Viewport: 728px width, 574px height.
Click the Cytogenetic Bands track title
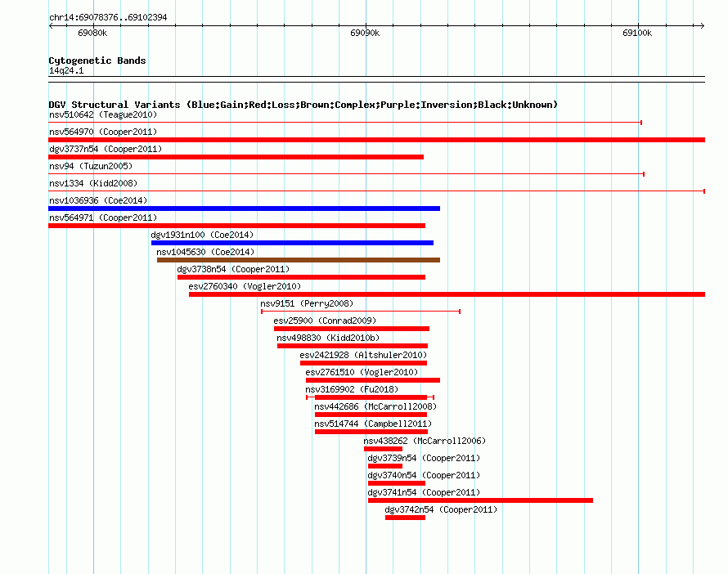coord(97,61)
